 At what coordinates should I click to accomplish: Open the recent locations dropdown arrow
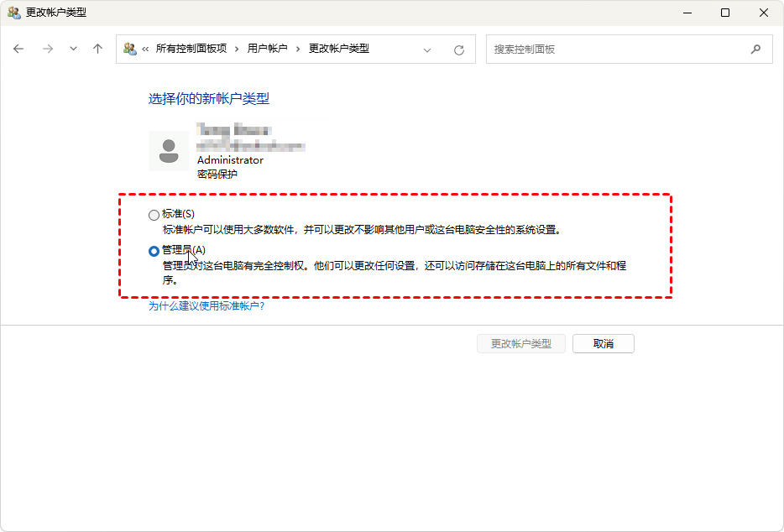point(73,50)
